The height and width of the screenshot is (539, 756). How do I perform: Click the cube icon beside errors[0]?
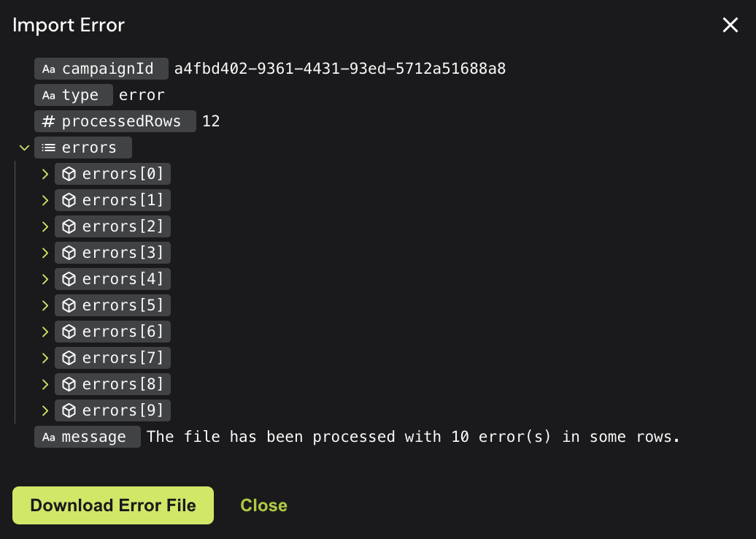point(69,174)
